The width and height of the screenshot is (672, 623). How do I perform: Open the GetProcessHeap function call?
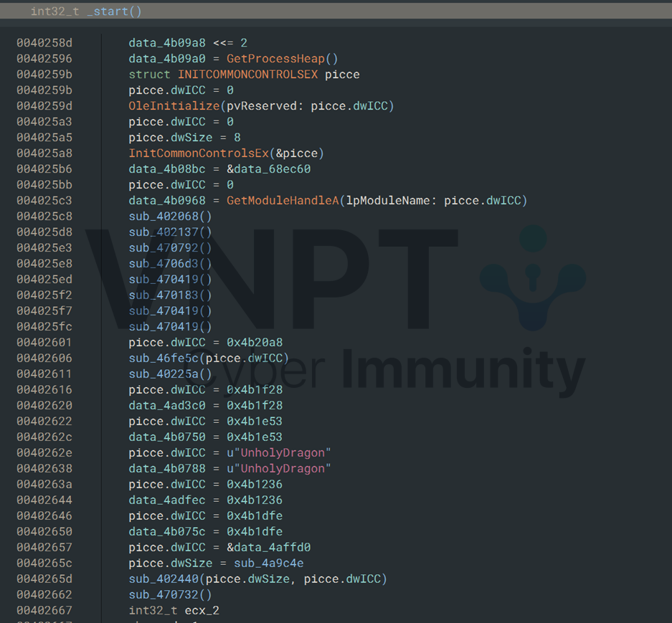click(278, 59)
